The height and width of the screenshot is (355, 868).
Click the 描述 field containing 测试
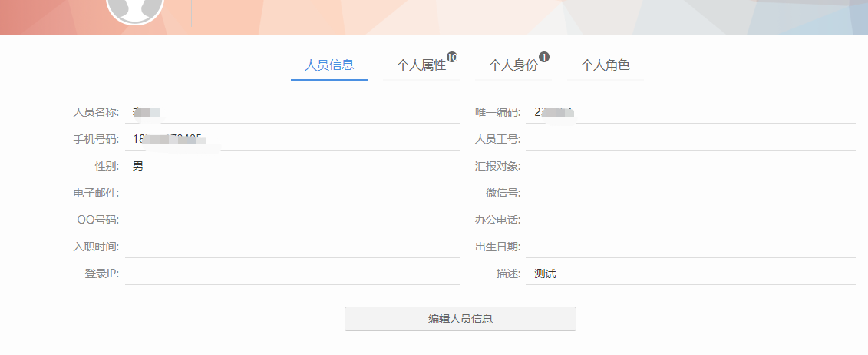click(x=691, y=274)
